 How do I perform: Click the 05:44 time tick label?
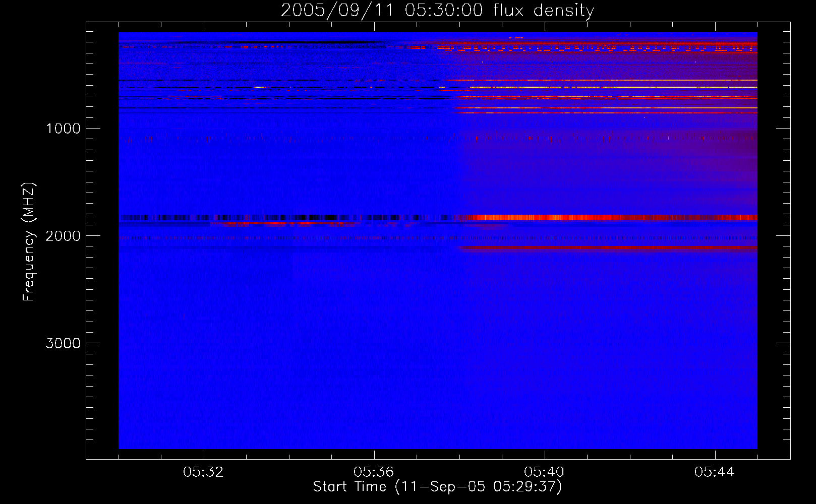(715, 472)
